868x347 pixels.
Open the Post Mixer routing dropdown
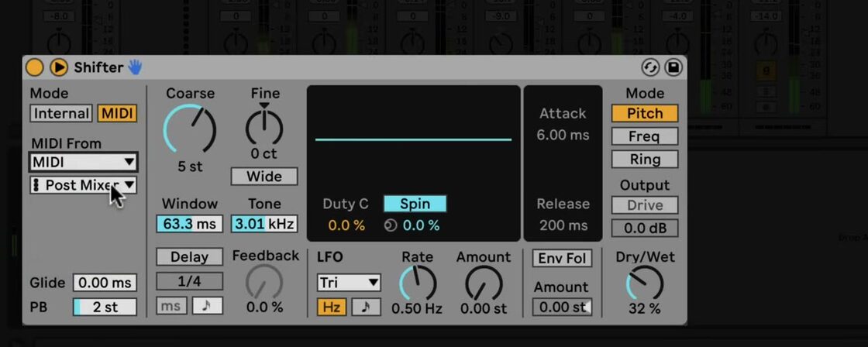(83, 185)
